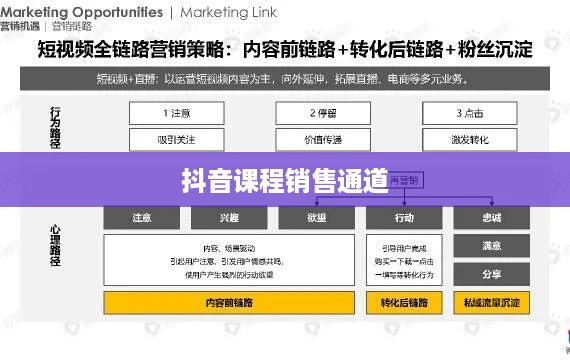Click the '2 停留' box
The height and width of the screenshot is (360, 570).
pyautogui.click(x=323, y=113)
